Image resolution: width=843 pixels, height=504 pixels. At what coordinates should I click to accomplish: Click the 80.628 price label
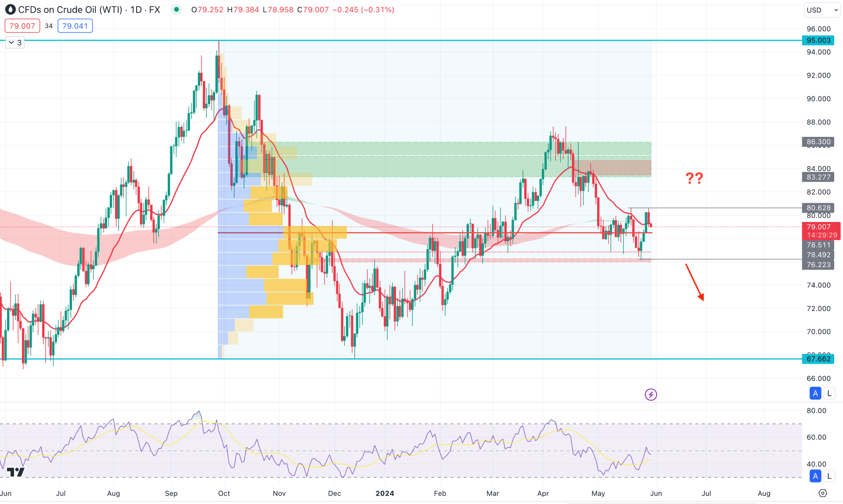pyautogui.click(x=818, y=208)
